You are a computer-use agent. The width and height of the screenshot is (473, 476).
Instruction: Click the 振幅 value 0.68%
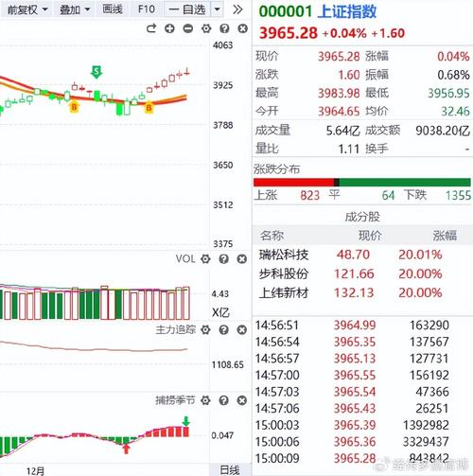tap(453, 75)
